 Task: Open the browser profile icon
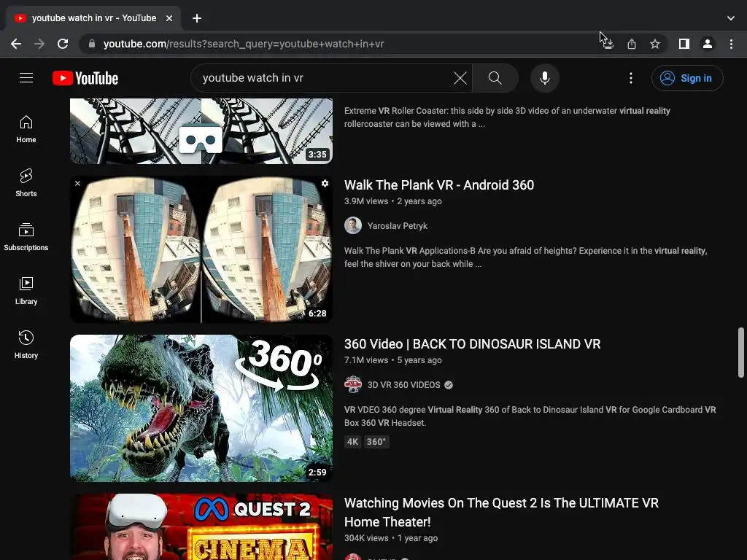click(x=708, y=44)
